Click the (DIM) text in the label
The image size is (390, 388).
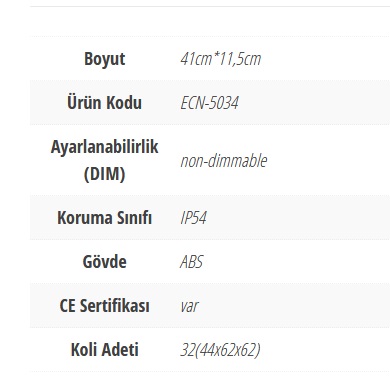coord(104,174)
